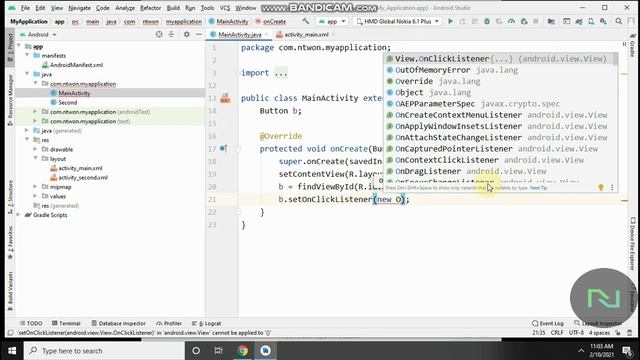
Task: Open the Tools menu
Action: click(x=207, y=8)
